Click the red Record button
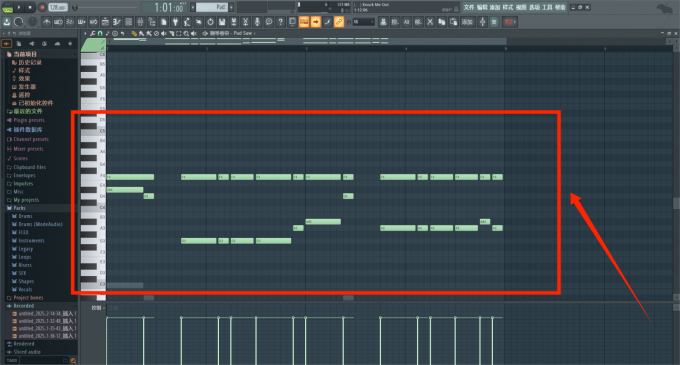 (42, 7)
